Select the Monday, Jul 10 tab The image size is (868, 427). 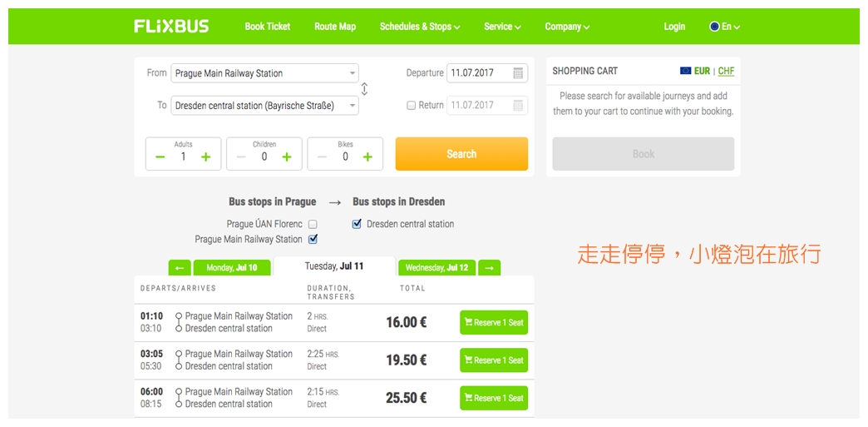(x=232, y=268)
